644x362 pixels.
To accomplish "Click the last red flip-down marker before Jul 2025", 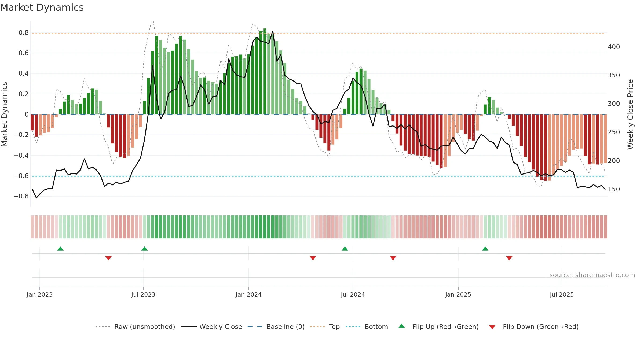I will 509,258.
